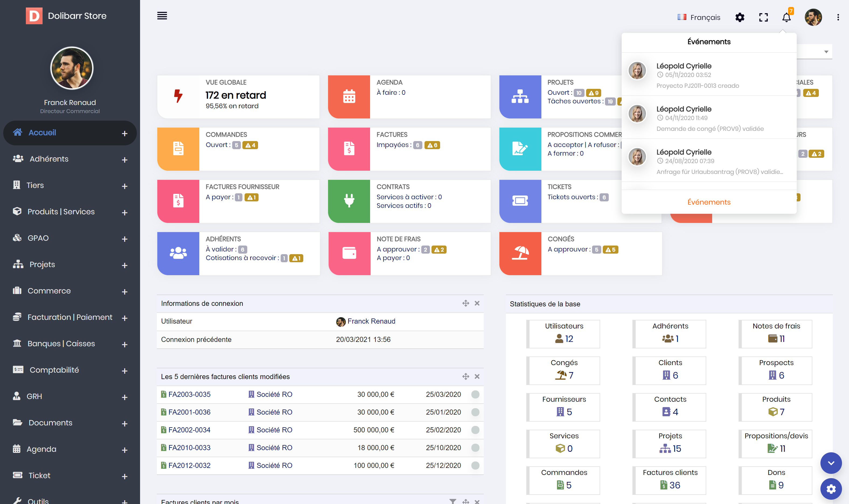Open the three-dot vertical menu icon

tap(838, 17)
